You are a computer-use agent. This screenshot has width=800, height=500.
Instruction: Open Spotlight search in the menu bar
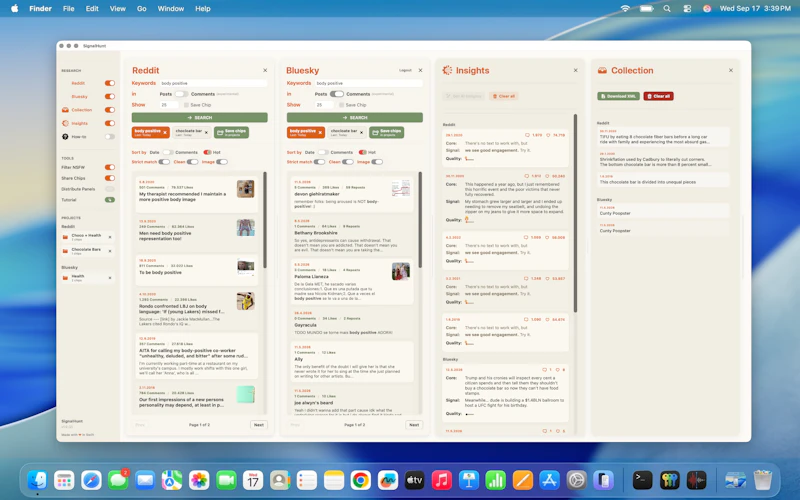pos(667,8)
